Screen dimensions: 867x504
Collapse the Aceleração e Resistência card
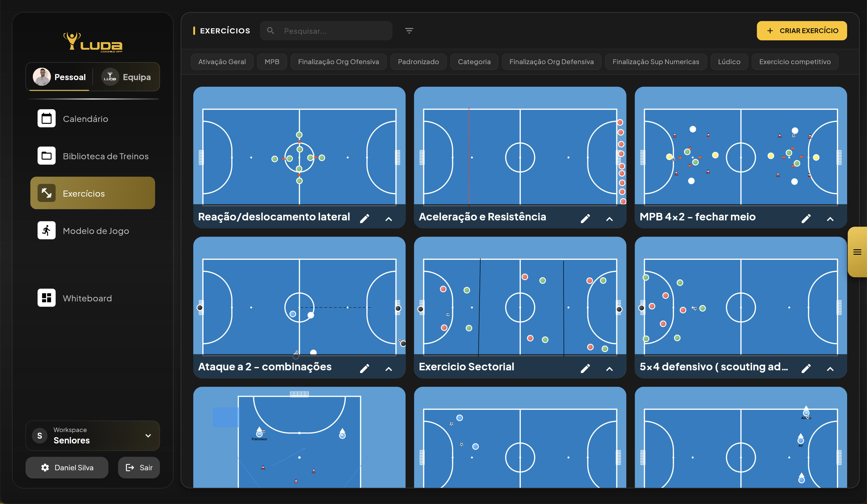pyautogui.click(x=609, y=219)
